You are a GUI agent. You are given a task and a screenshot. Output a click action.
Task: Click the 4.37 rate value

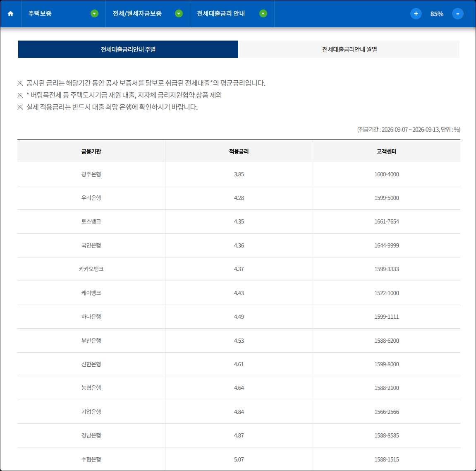(239, 269)
